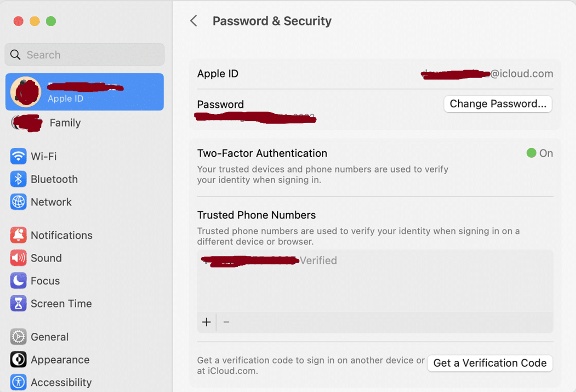This screenshot has height=392, width=576.
Task: Click the Change Password button
Action: click(498, 104)
